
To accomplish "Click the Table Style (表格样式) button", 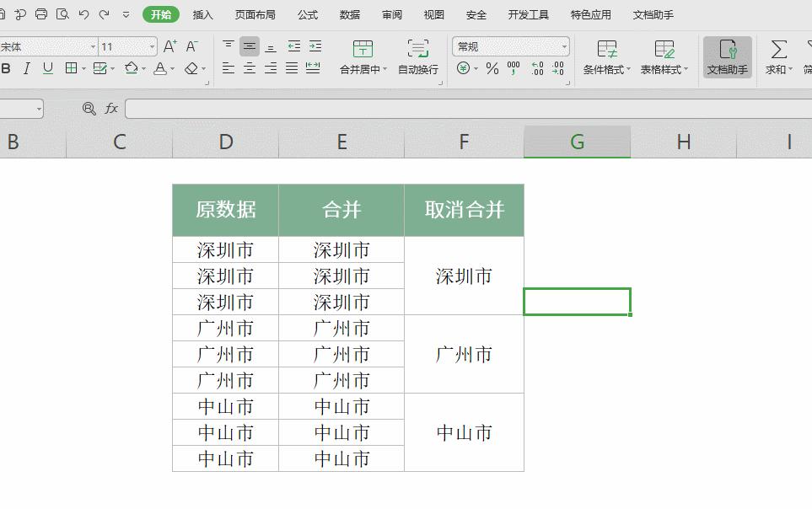I will pos(663,59).
